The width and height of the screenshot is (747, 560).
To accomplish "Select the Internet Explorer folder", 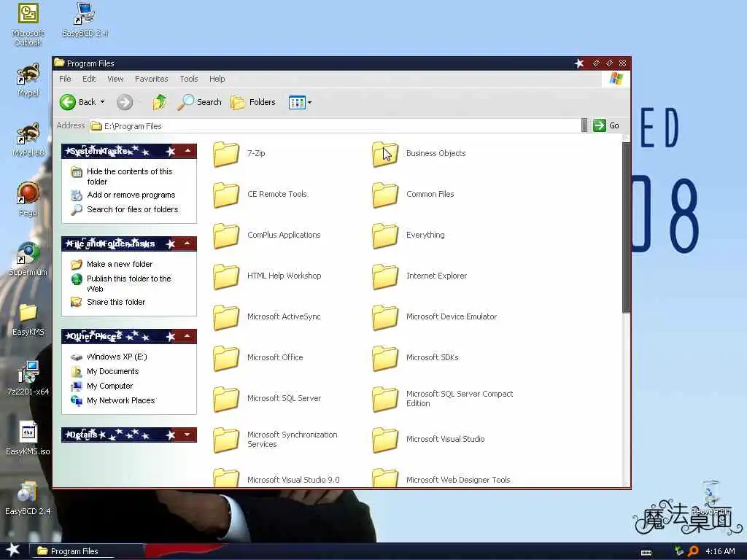I will [x=419, y=276].
